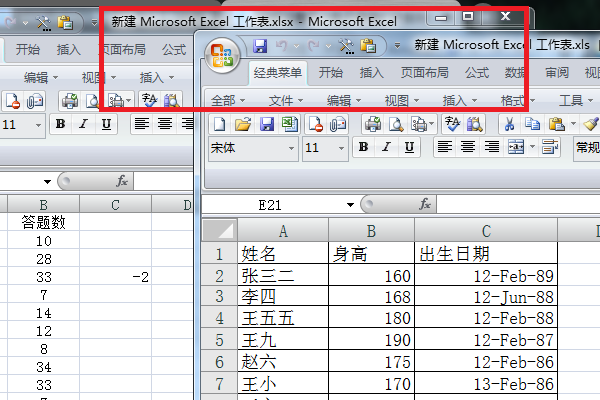Select column A header in front sheet

click(x=283, y=231)
